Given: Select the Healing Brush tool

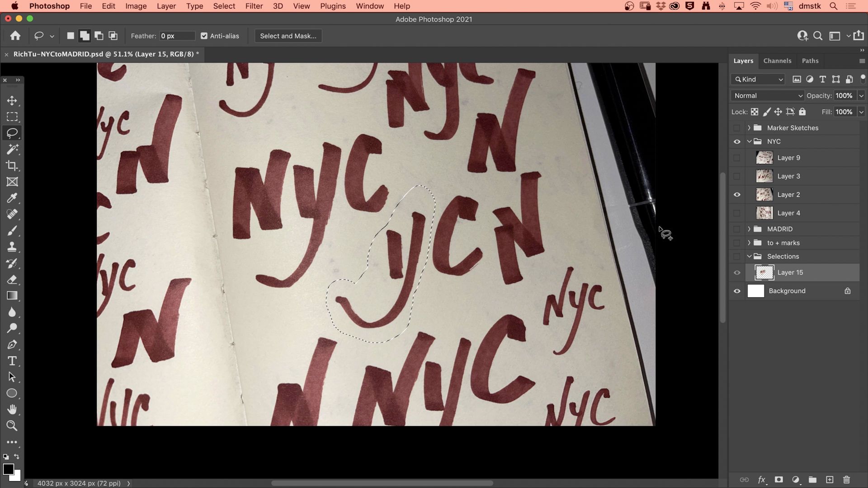Looking at the screenshot, I should pyautogui.click(x=12, y=214).
